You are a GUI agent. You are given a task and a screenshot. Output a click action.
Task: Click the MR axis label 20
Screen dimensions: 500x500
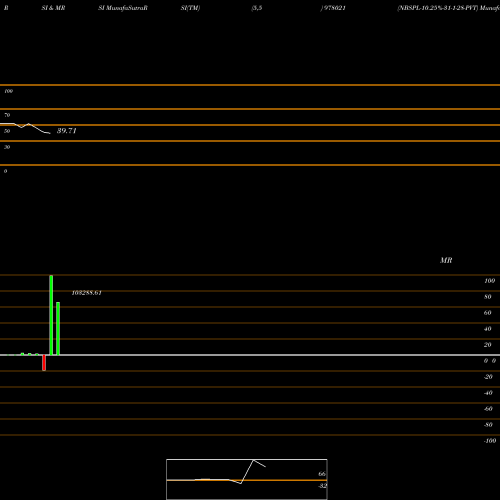pyautogui.click(x=488, y=345)
